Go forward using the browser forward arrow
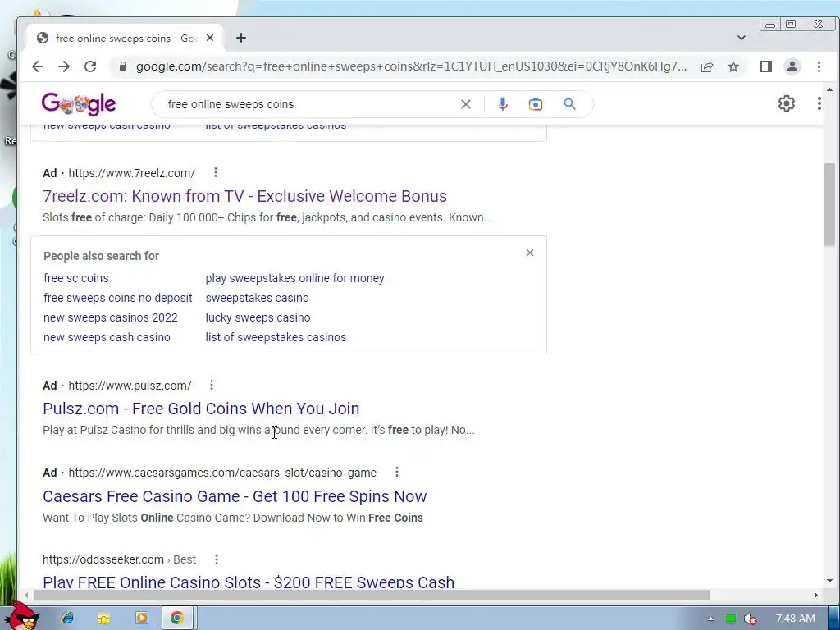 [x=64, y=66]
